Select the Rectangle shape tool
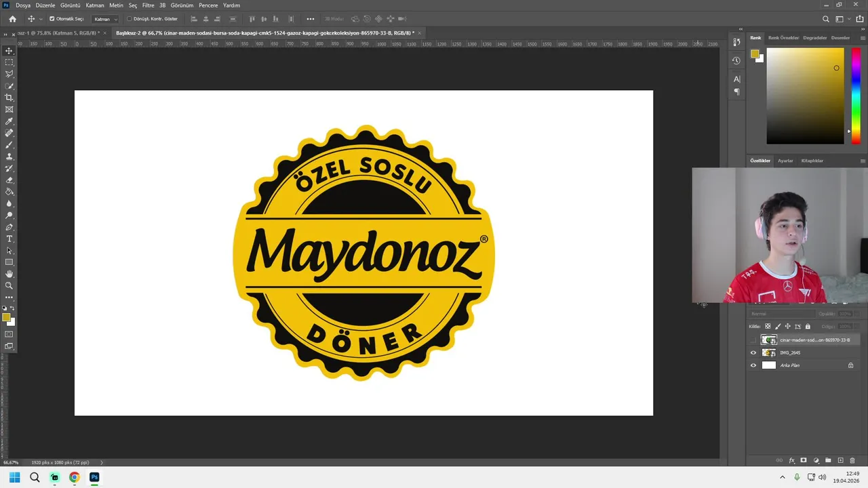This screenshot has height=488, width=868. 9,262
